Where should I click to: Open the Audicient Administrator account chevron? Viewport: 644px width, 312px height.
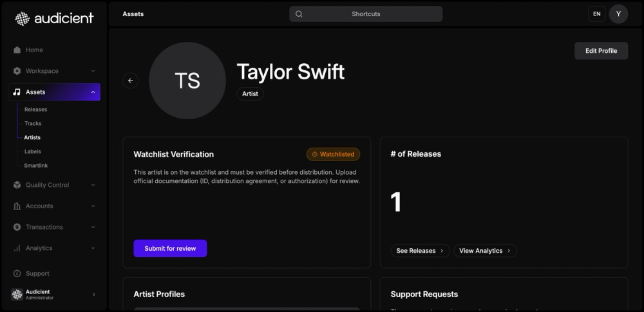(x=93, y=295)
